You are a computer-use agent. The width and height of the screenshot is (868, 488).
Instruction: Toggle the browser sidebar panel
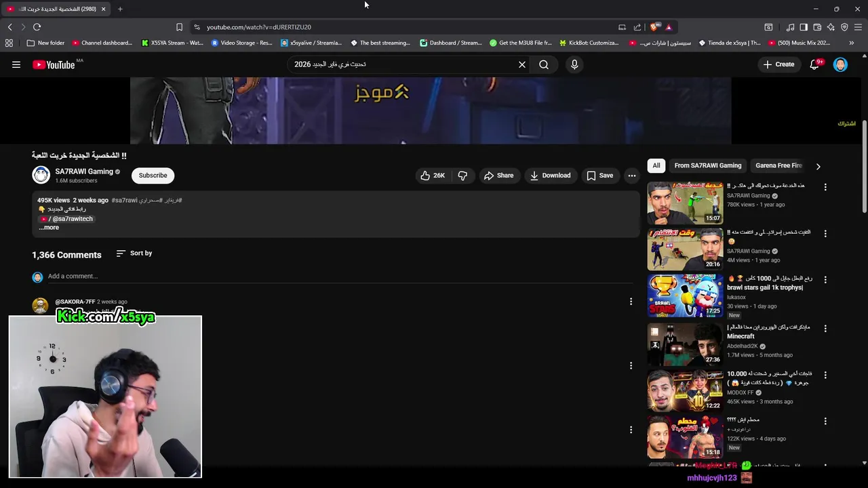coord(804,27)
